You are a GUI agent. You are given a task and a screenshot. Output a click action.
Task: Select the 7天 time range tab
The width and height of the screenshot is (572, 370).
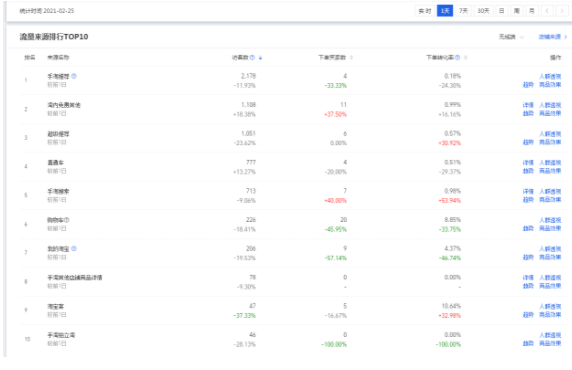463,11
